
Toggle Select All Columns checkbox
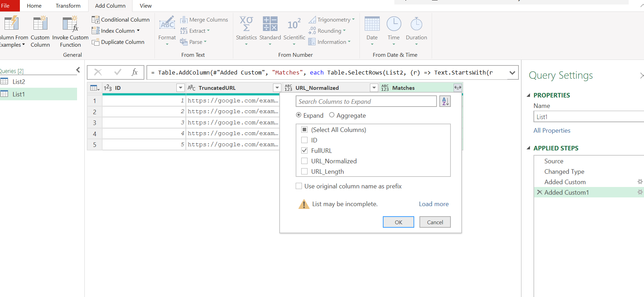[304, 130]
